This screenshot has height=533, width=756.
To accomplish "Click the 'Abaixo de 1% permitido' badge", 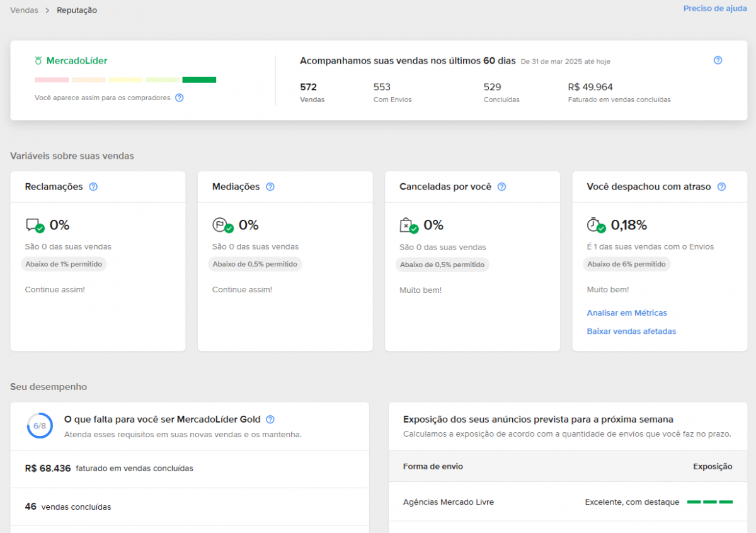I will [64, 265].
